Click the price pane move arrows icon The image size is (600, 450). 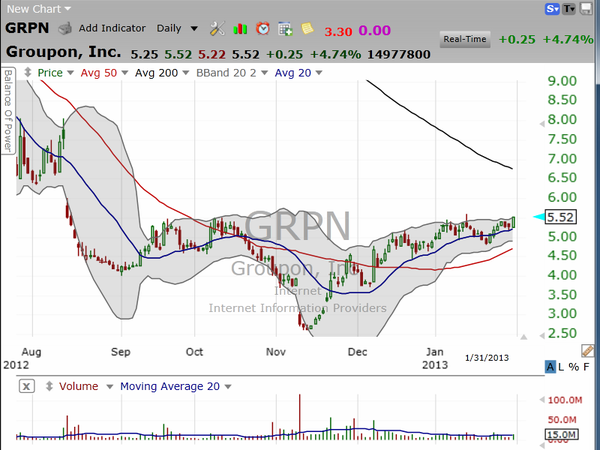27,72
